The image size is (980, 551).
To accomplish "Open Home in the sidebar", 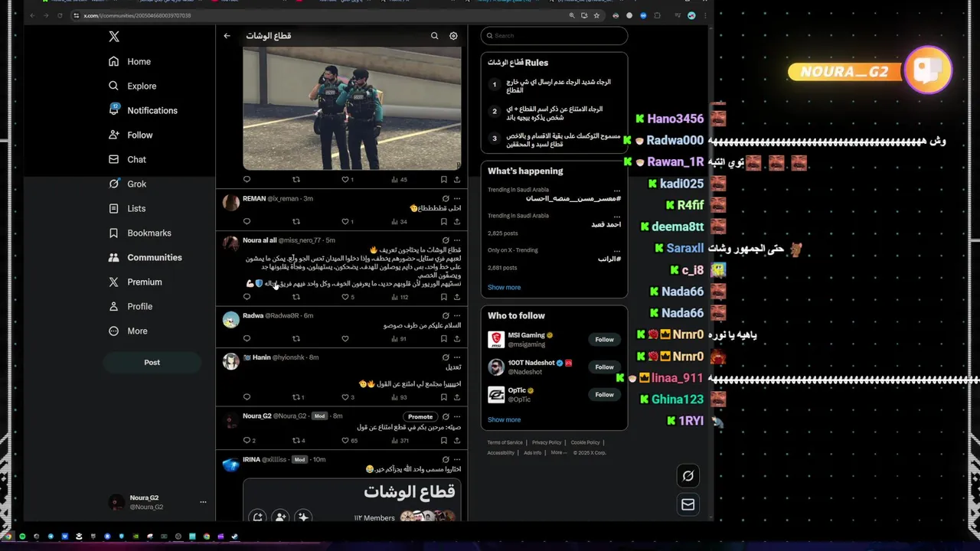I will (129, 61).
